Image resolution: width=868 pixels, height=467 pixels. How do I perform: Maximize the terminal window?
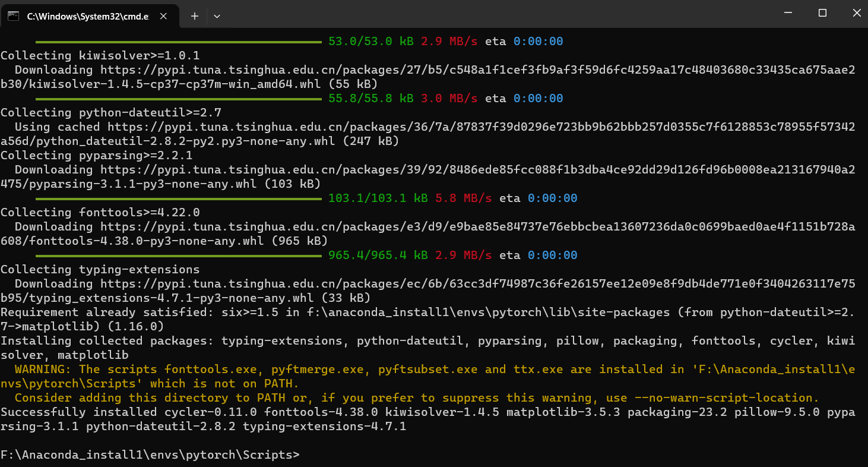point(822,13)
